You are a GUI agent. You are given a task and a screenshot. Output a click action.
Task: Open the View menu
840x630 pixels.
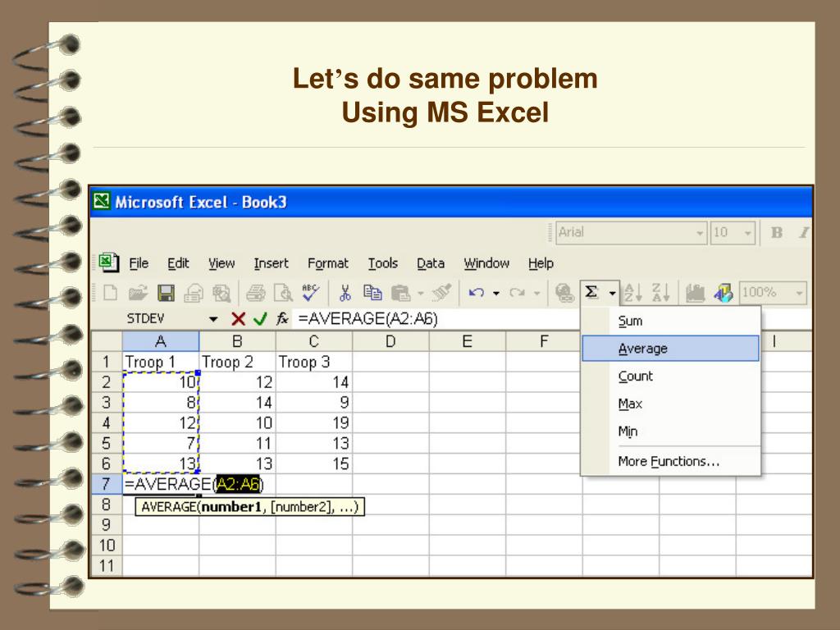pos(221,263)
